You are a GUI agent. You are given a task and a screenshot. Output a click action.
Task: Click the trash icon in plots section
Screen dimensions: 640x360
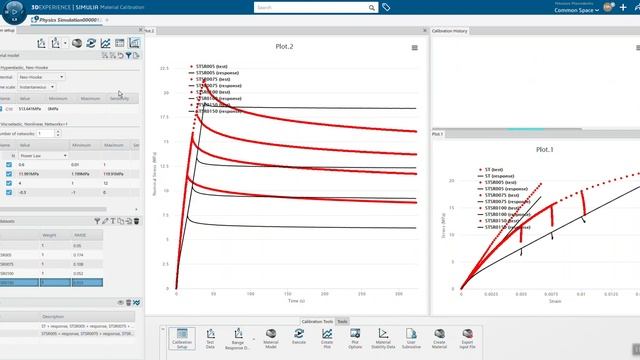[129, 302]
